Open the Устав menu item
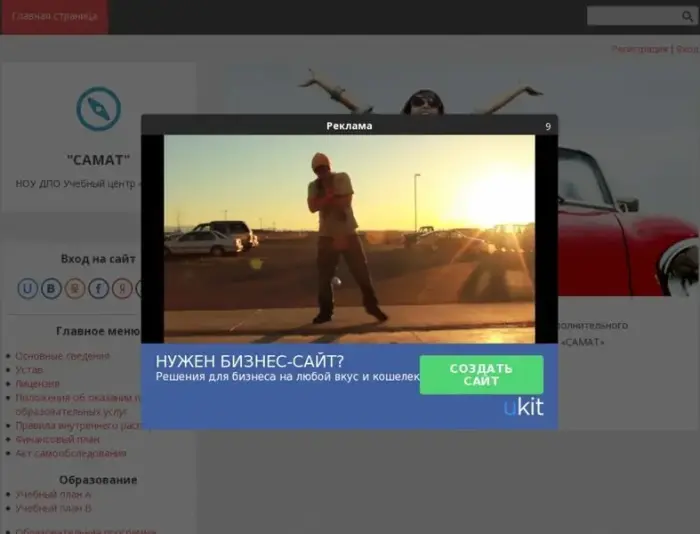This screenshot has height=534, width=700. pyautogui.click(x=29, y=370)
